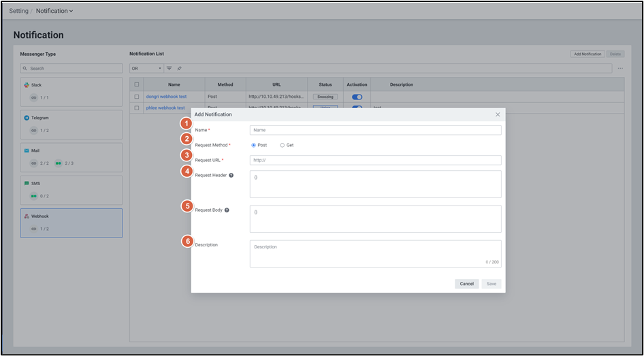Open the three-dot more options menu
The image size is (644, 356).
pyautogui.click(x=619, y=68)
